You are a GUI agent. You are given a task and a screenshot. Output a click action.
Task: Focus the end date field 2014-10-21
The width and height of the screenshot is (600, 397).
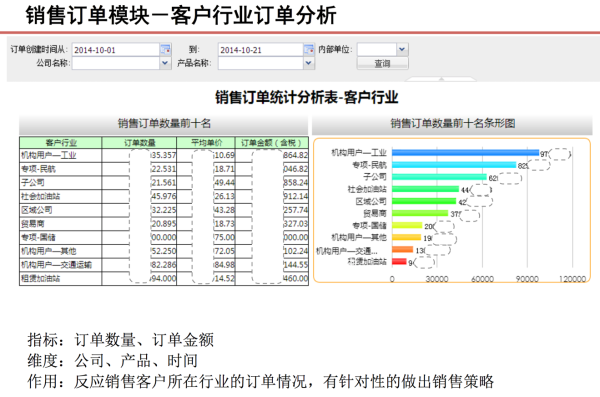click(x=261, y=50)
